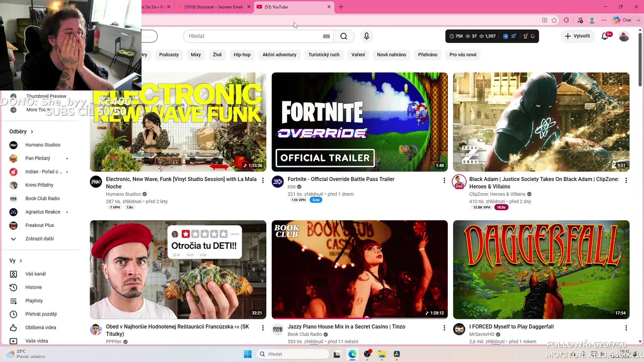644x362 pixels.
Task: Open the Freakout Plus subscription channel
Action: pyautogui.click(x=40, y=225)
